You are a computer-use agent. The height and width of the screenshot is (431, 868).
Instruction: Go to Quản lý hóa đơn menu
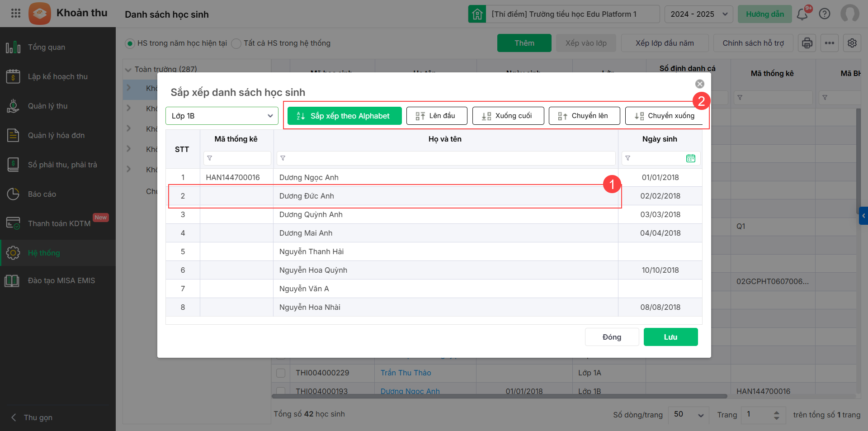click(56, 135)
